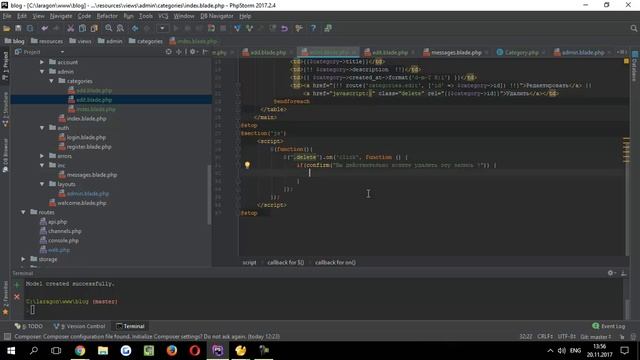Screen dimensions: 640x360
Task: Collapse the categories folder
Action: (51, 81)
